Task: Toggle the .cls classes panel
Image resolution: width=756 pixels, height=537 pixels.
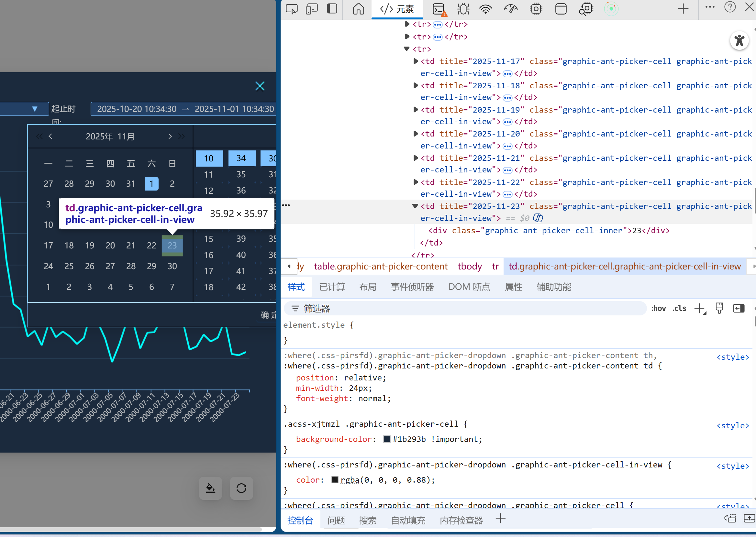Action: [679, 309]
